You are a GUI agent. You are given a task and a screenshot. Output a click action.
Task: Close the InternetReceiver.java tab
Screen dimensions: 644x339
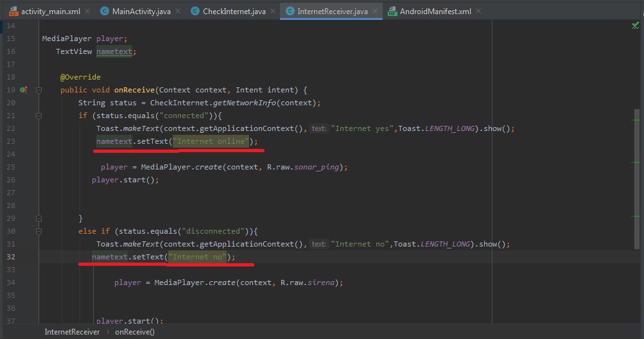tap(374, 12)
